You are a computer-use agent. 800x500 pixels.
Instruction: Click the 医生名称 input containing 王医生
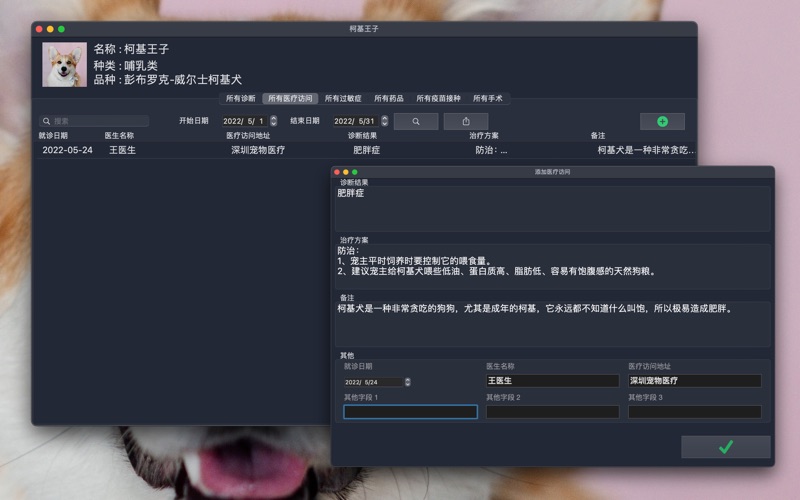coord(553,381)
